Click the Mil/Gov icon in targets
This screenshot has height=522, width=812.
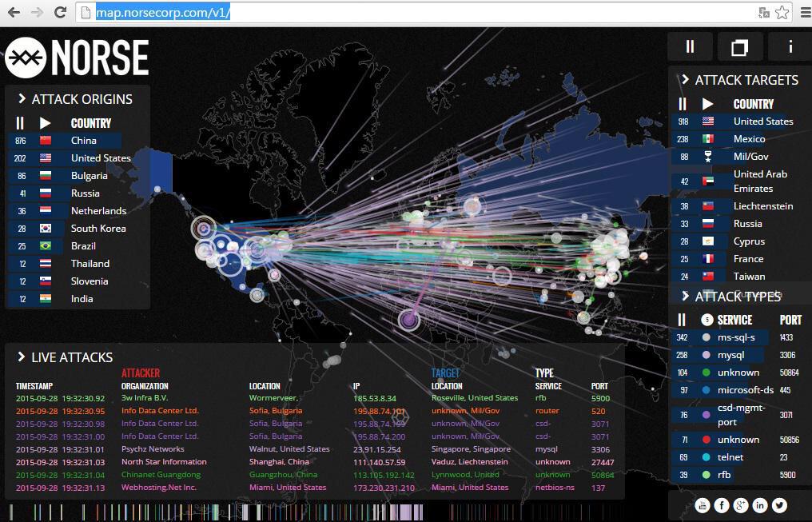(x=708, y=157)
